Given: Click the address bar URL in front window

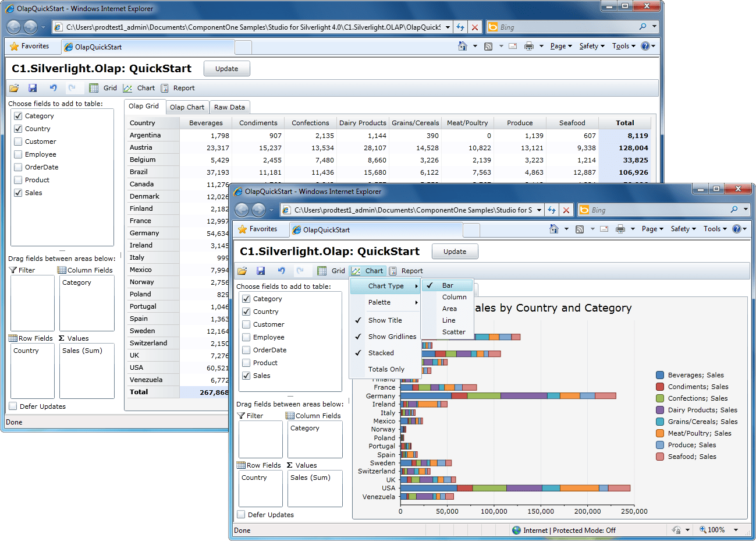Looking at the screenshot, I should click(x=413, y=210).
